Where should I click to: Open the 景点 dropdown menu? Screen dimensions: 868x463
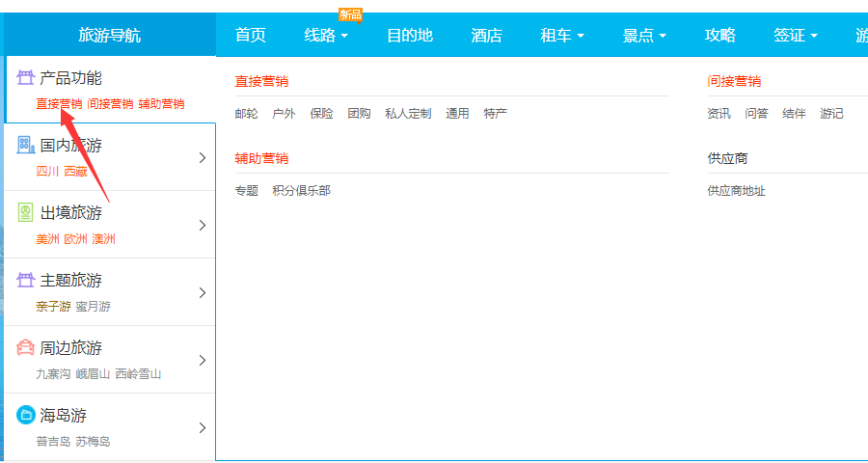644,36
